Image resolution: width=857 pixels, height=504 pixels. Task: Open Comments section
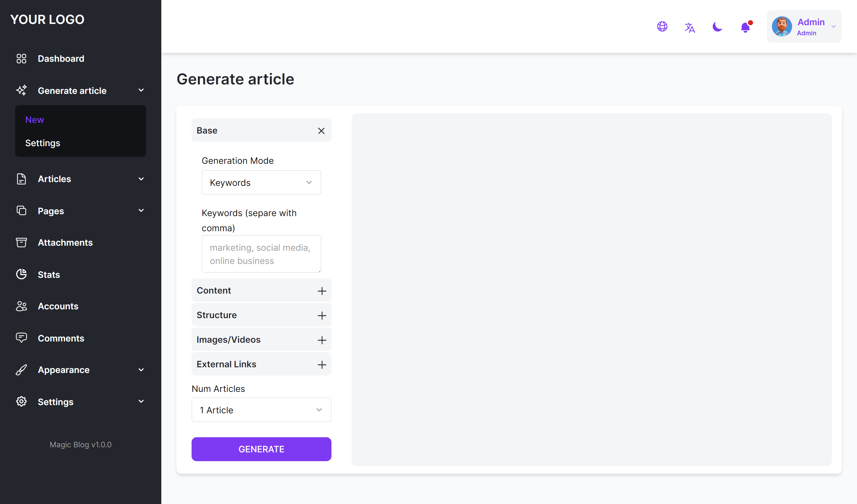coord(61,338)
